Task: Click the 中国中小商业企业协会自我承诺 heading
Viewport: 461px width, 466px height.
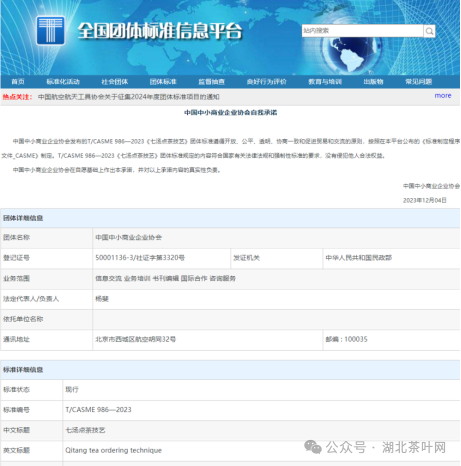Action: [x=230, y=113]
